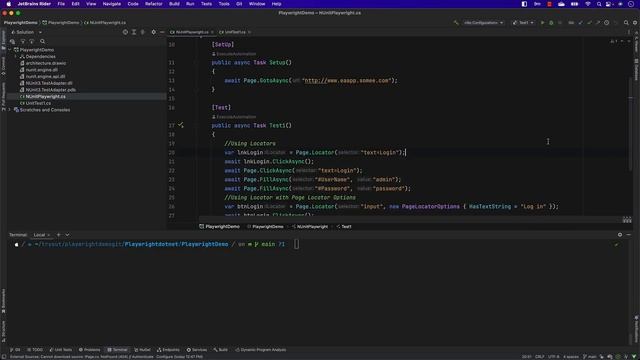
Task: Open Dynamic Program Analysis tool window
Action: (260, 350)
